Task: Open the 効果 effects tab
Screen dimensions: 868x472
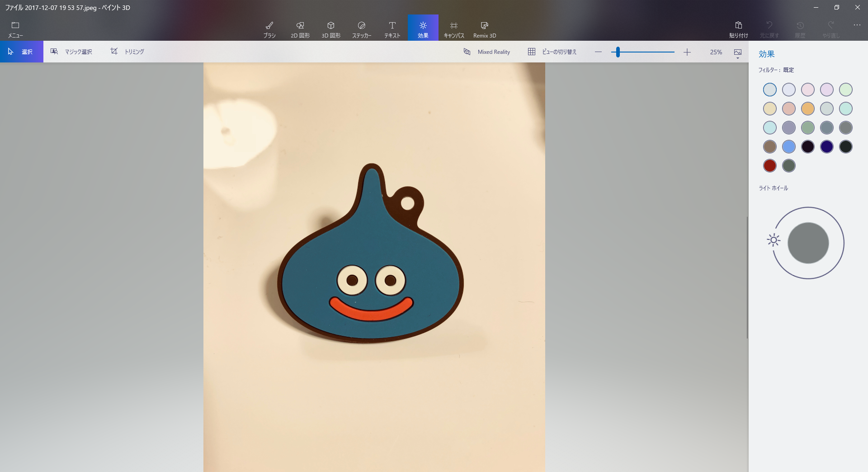Action: pyautogui.click(x=423, y=28)
